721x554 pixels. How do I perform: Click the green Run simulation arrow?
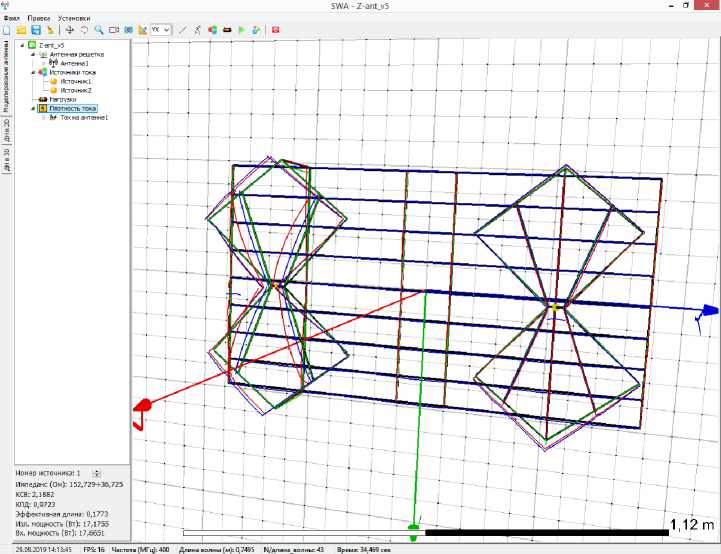pyautogui.click(x=242, y=30)
